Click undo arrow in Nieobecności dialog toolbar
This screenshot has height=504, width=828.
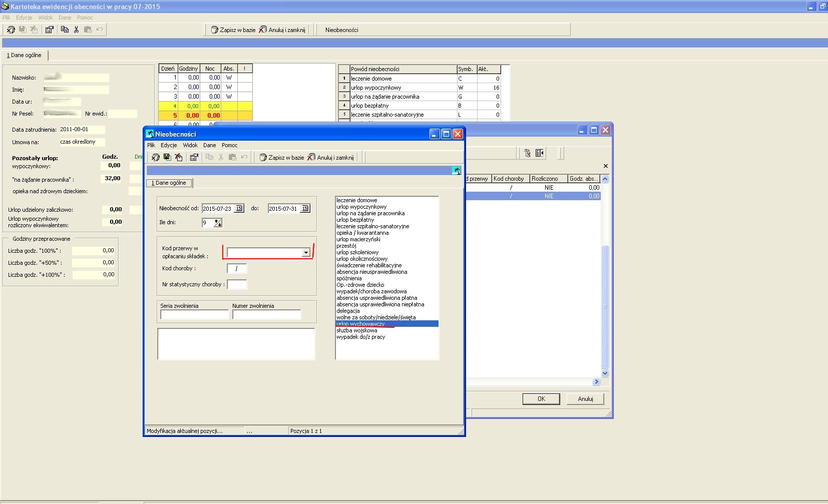click(x=244, y=157)
